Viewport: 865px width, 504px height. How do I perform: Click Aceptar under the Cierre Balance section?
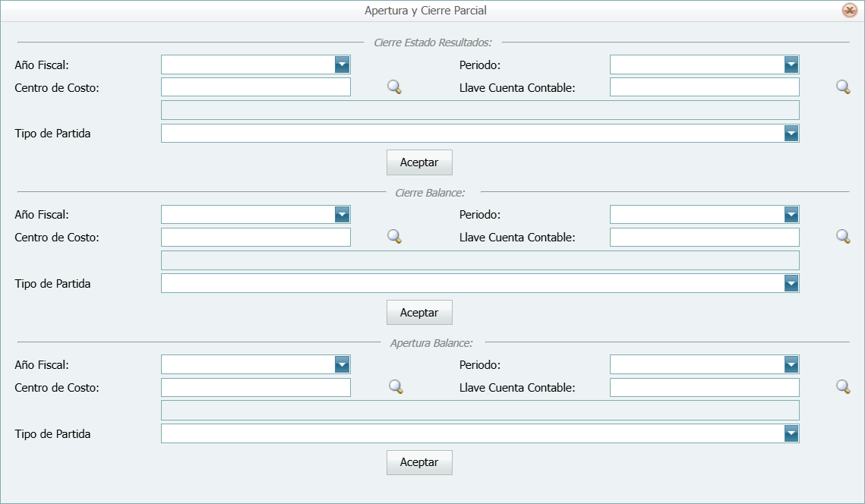(x=419, y=312)
